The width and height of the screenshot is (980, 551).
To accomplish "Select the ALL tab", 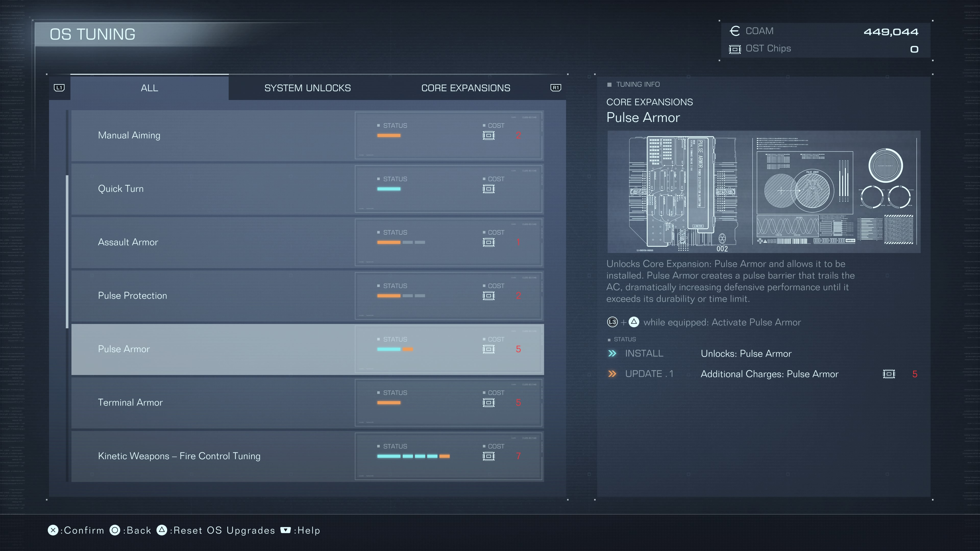I will (x=149, y=87).
